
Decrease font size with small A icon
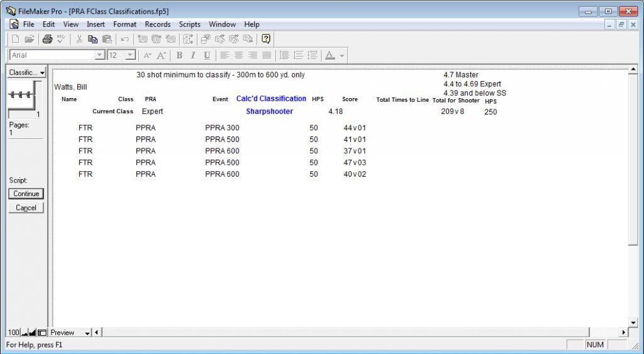click(147, 55)
